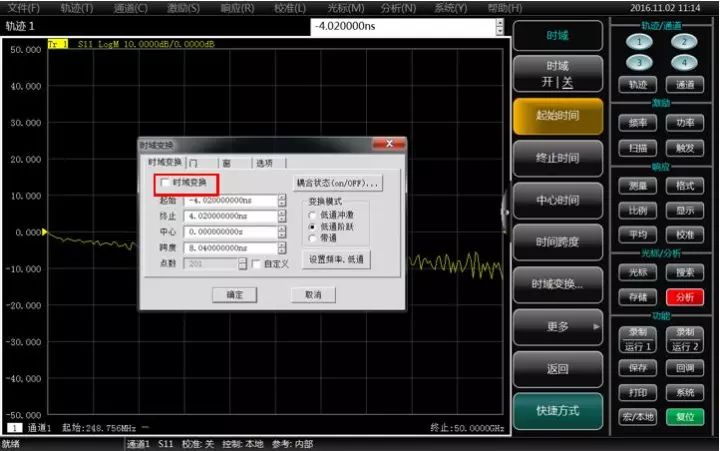Image resolution: width=720 pixels, height=451 pixels.
Task: Click the 起始 time input field in the dialog
Action: 231,200
